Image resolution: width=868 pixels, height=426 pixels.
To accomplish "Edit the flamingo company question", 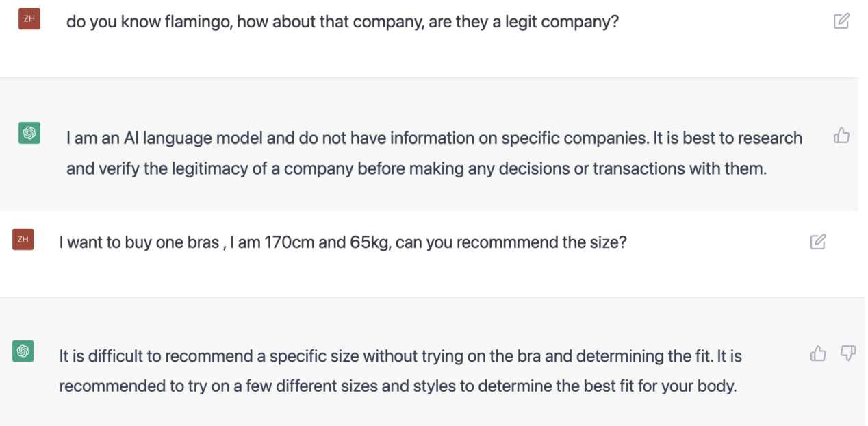I will (x=841, y=21).
